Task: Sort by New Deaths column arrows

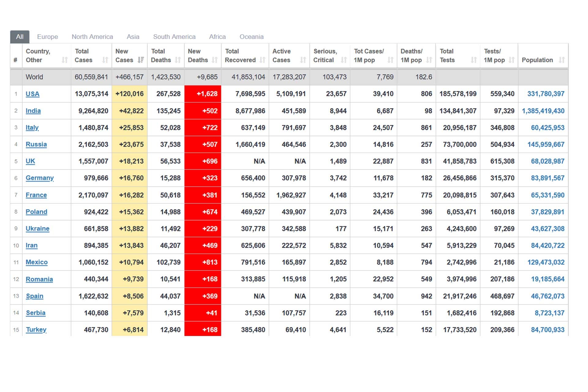Action: [x=215, y=60]
